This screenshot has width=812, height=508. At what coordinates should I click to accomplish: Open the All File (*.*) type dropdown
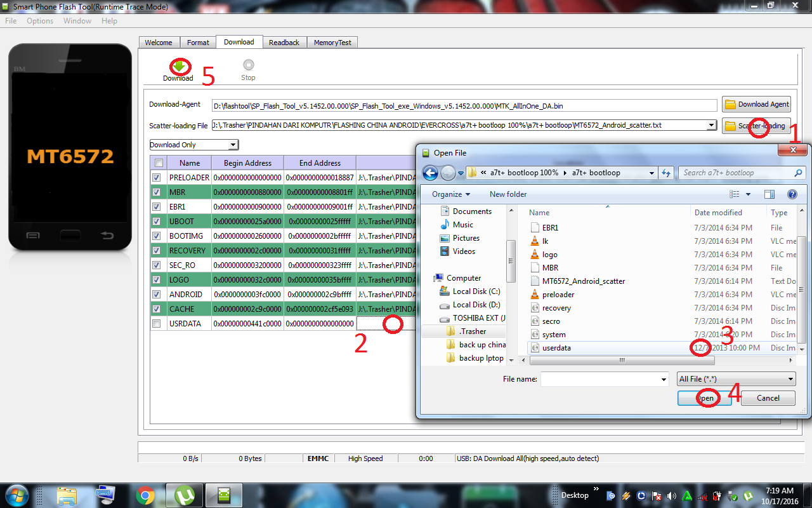736,379
